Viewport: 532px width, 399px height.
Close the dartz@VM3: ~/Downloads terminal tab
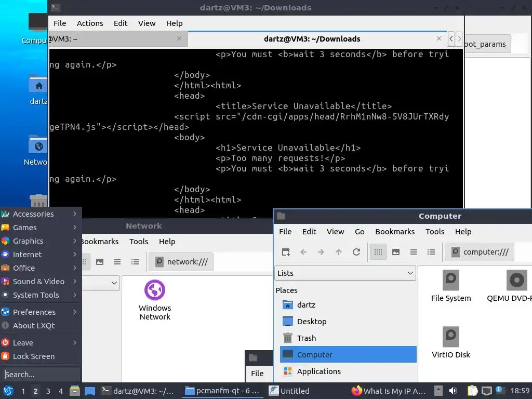tap(438, 38)
